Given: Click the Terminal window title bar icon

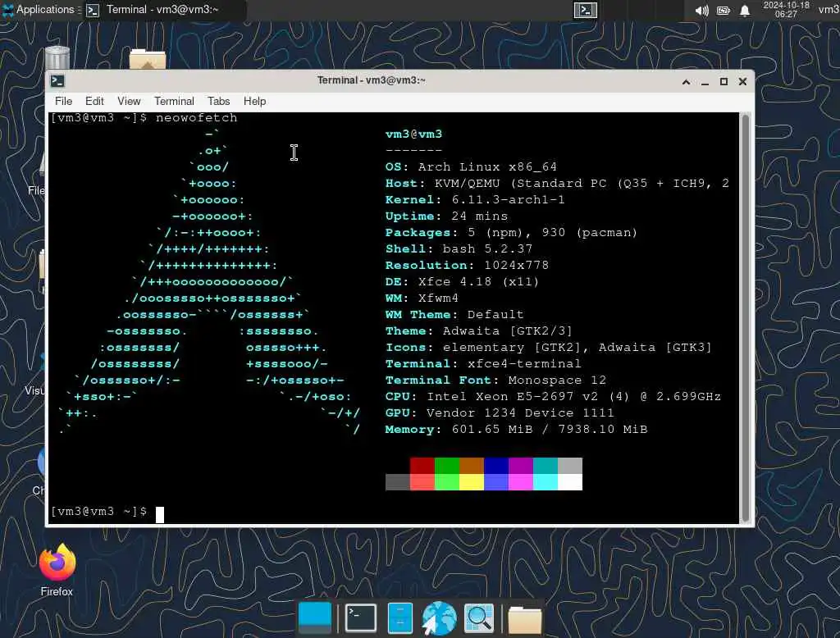Looking at the screenshot, I should [x=57, y=81].
